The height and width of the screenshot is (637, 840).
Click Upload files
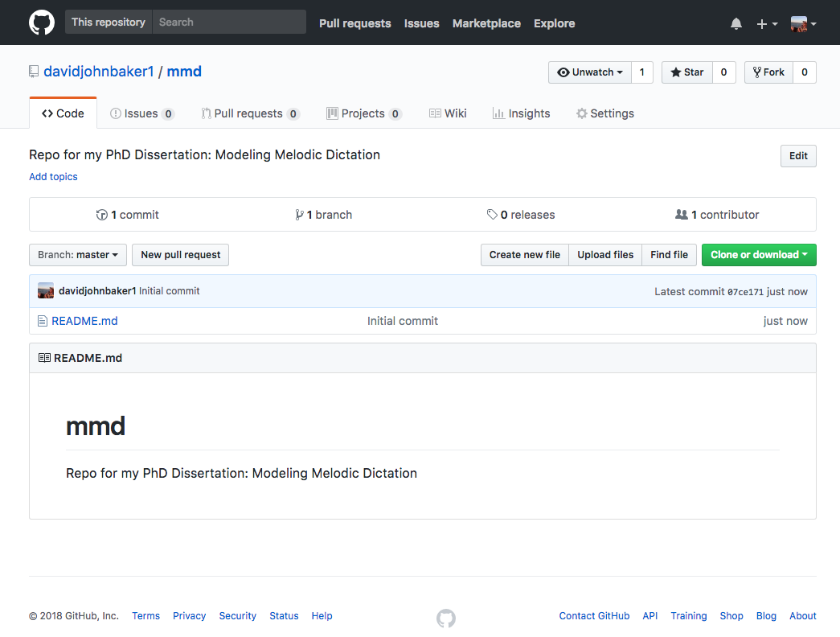coord(605,255)
